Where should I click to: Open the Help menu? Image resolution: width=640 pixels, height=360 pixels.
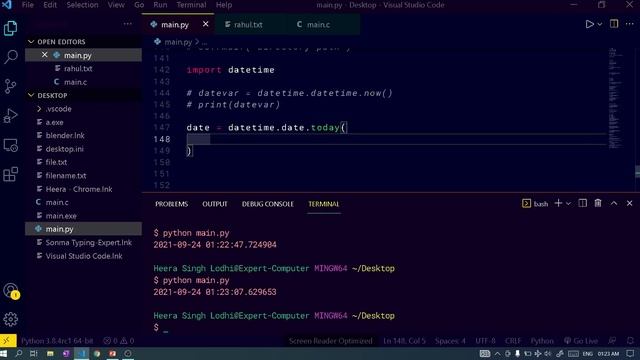pos(224,5)
